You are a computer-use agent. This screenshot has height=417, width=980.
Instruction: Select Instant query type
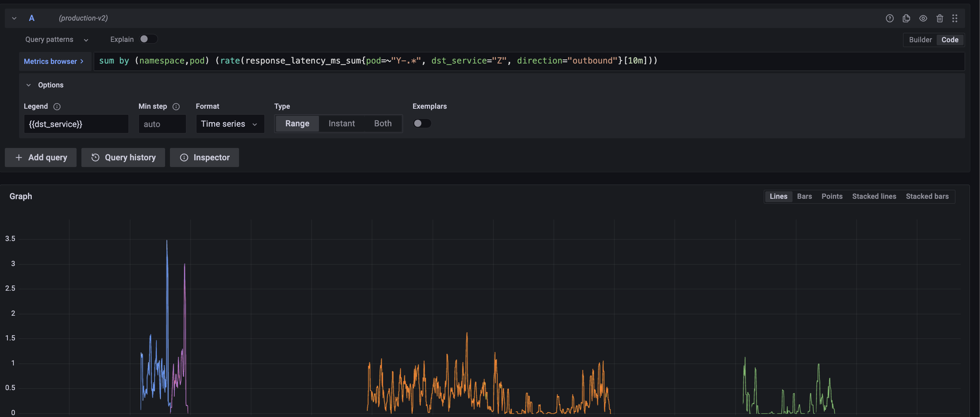click(x=342, y=123)
